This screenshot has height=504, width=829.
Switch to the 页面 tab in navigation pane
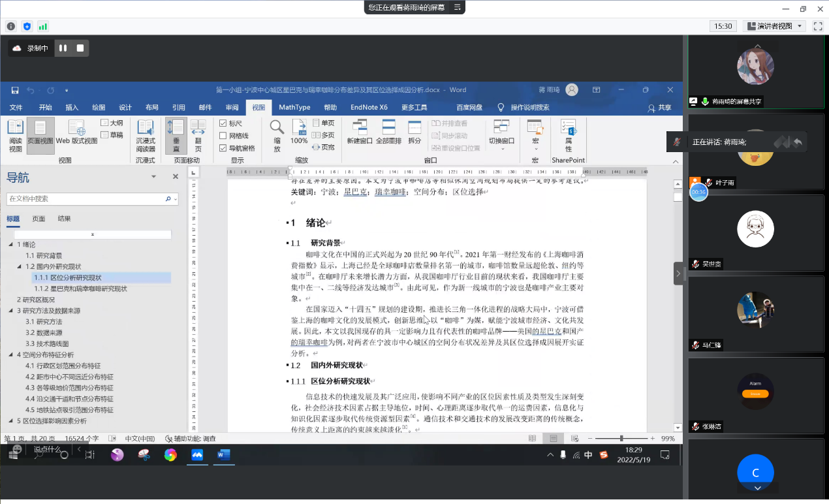click(39, 219)
